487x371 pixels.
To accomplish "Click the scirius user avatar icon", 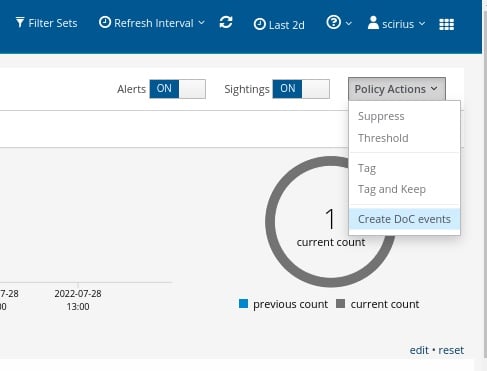I will point(373,23).
